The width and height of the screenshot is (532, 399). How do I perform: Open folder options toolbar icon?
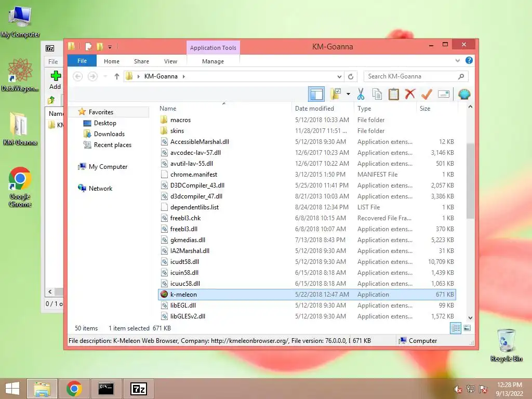(x=336, y=94)
